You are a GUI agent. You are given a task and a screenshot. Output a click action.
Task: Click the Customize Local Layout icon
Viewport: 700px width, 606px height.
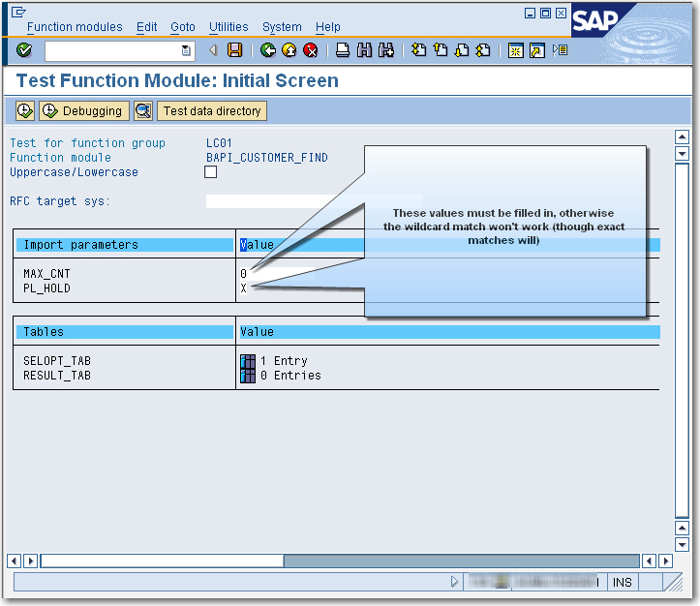point(560,50)
